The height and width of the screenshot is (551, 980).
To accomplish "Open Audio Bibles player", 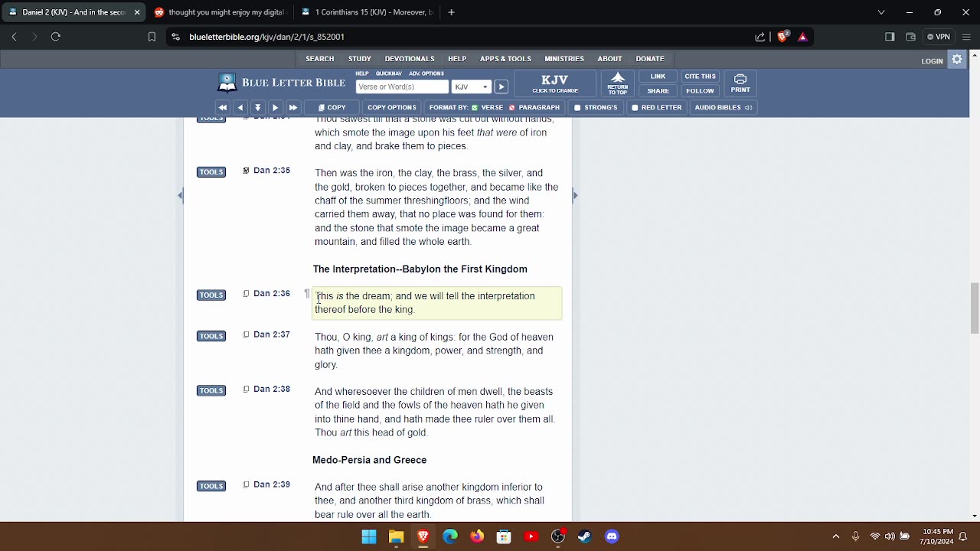I will click(724, 108).
